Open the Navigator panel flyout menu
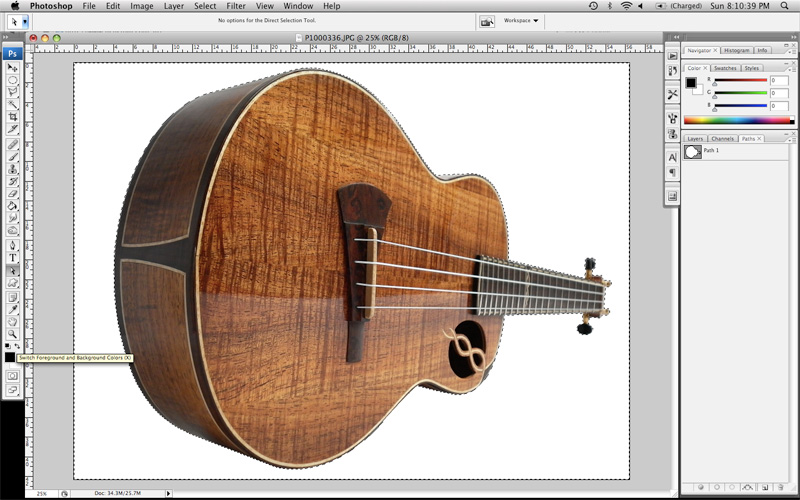 pyautogui.click(x=793, y=51)
